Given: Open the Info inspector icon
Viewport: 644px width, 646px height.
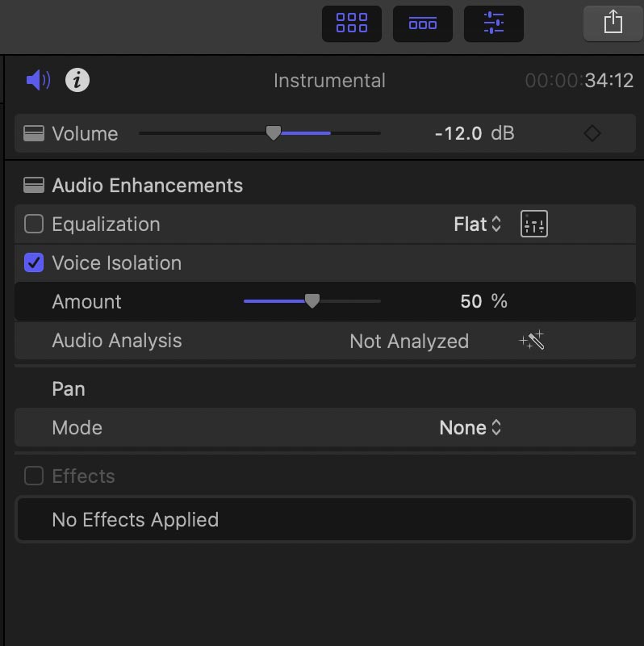Looking at the screenshot, I should [77, 80].
